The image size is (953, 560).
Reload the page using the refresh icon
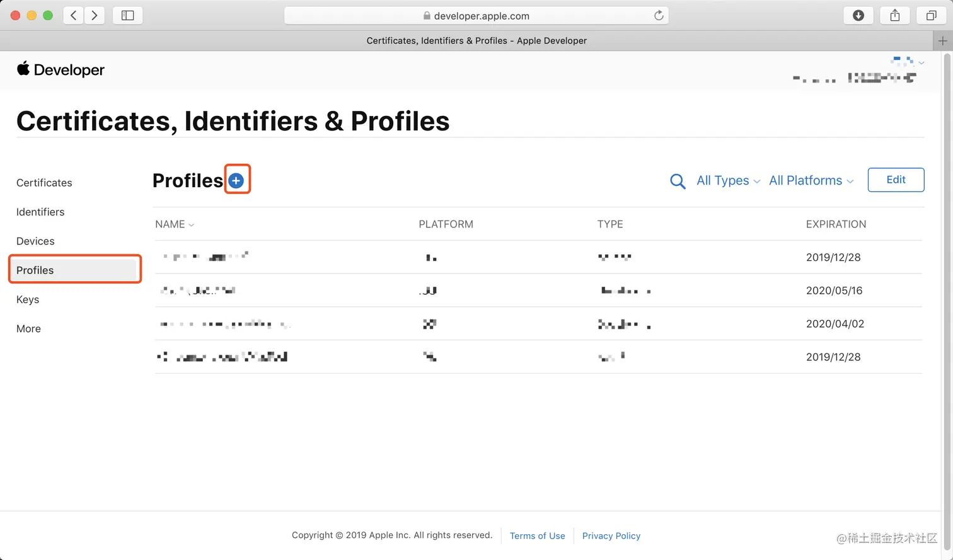[x=659, y=16]
